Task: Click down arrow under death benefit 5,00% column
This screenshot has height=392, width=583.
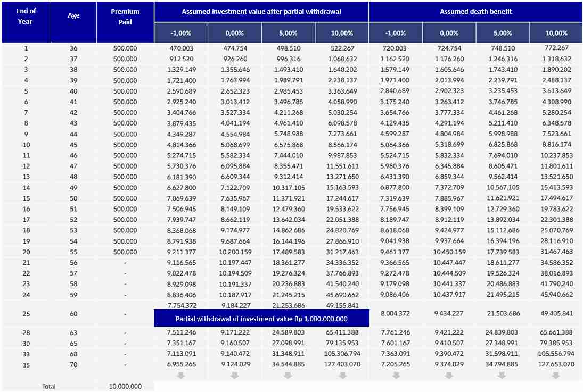Action: tap(503, 375)
